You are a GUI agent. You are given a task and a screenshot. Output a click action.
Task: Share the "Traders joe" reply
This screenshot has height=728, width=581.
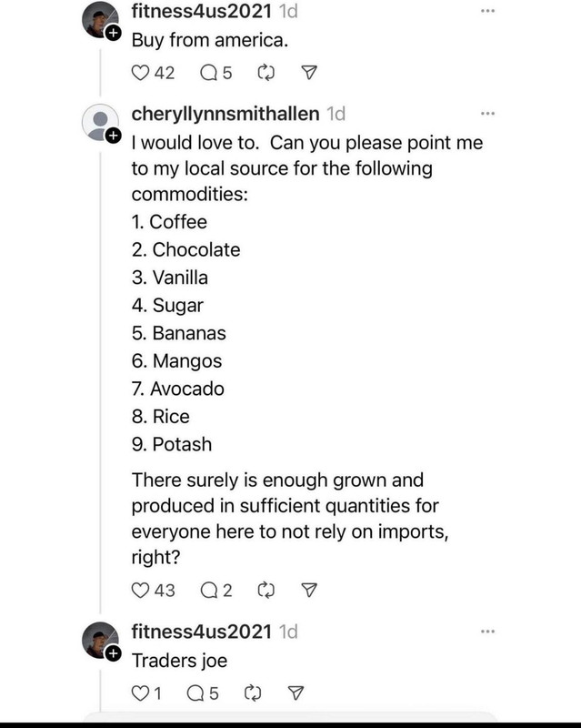click(296, 693)
